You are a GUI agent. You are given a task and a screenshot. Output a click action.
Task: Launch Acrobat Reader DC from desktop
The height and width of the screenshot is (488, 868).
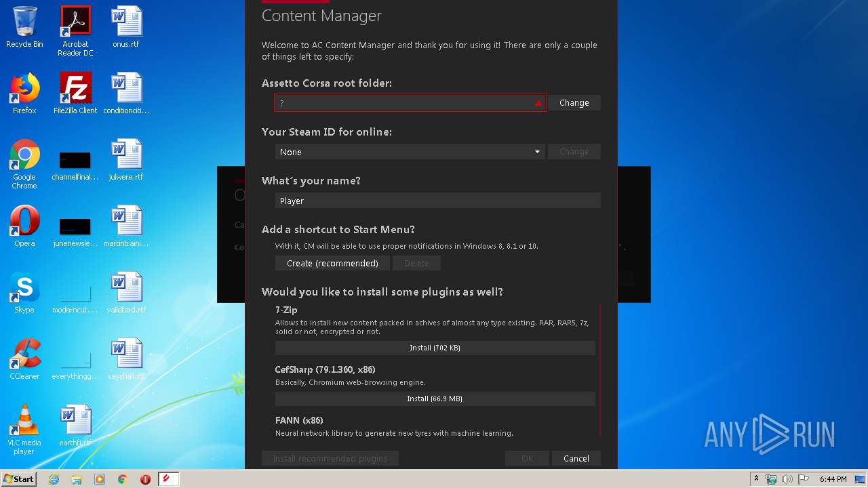point(75,31)
